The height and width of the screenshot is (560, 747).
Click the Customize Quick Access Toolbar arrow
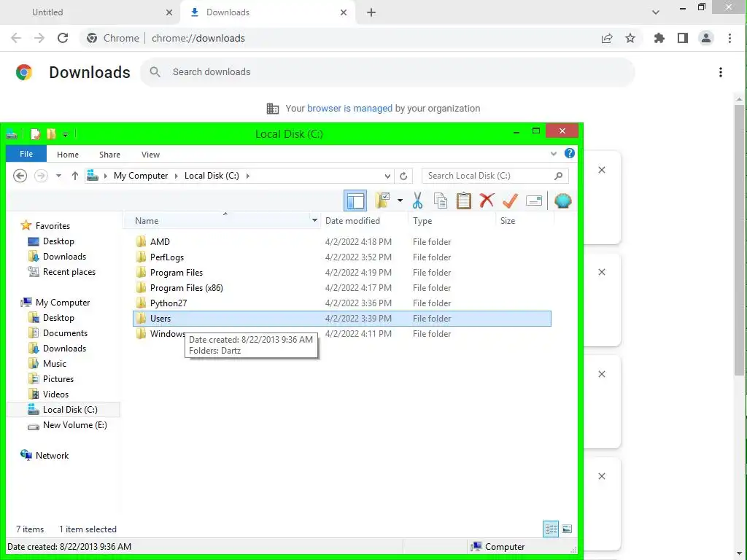pyautogui.click(x=65, y=135)
